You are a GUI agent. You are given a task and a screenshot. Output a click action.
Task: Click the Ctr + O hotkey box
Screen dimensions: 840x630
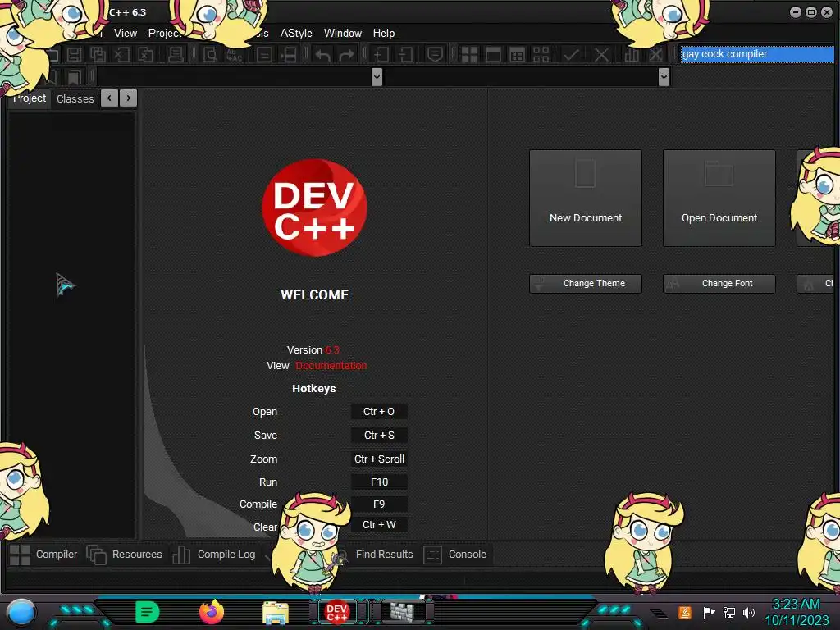click(x=379, y=412)
